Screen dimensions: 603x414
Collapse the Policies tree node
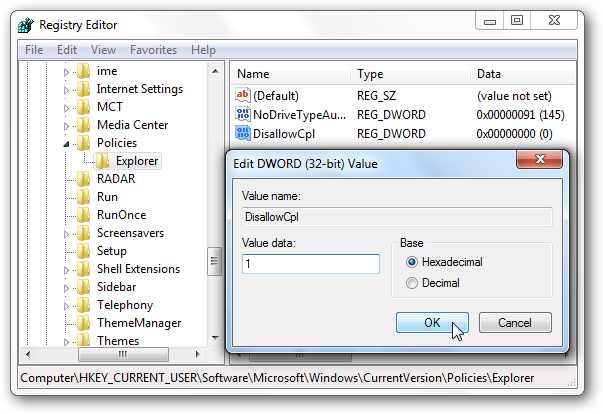click(66, 144)
